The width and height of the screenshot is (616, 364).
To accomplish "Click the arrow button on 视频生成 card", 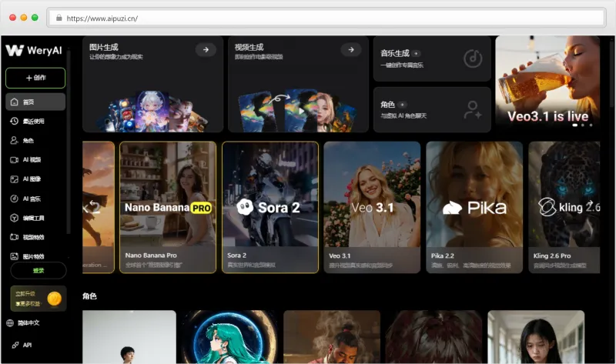I will pos(350,50).
